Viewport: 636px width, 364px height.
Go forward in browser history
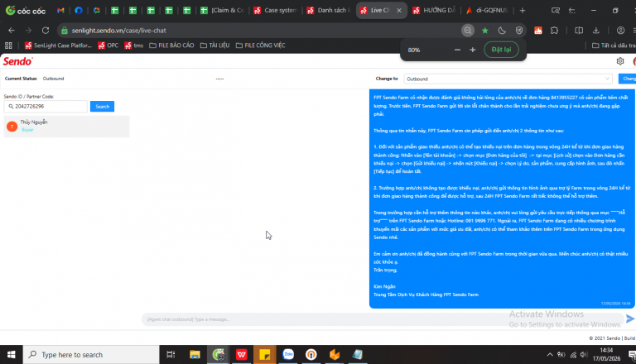pyautogui.click(x=28, y=31)
